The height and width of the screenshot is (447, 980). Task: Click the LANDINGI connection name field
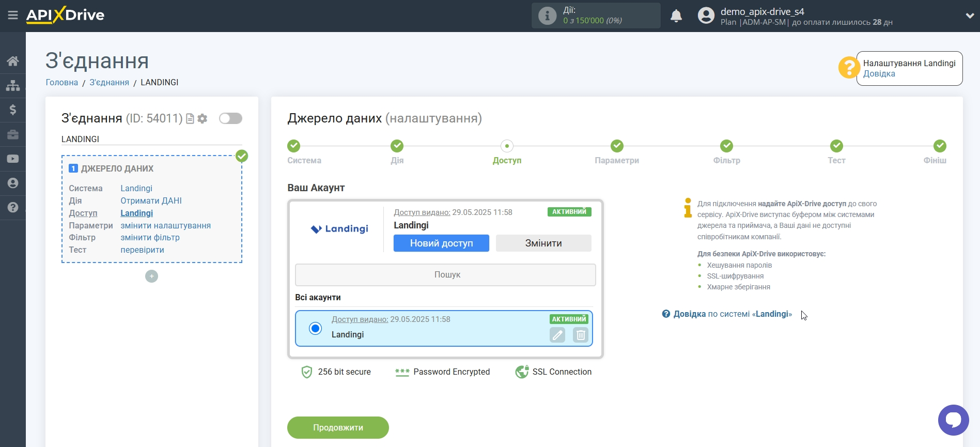point(151,139)
